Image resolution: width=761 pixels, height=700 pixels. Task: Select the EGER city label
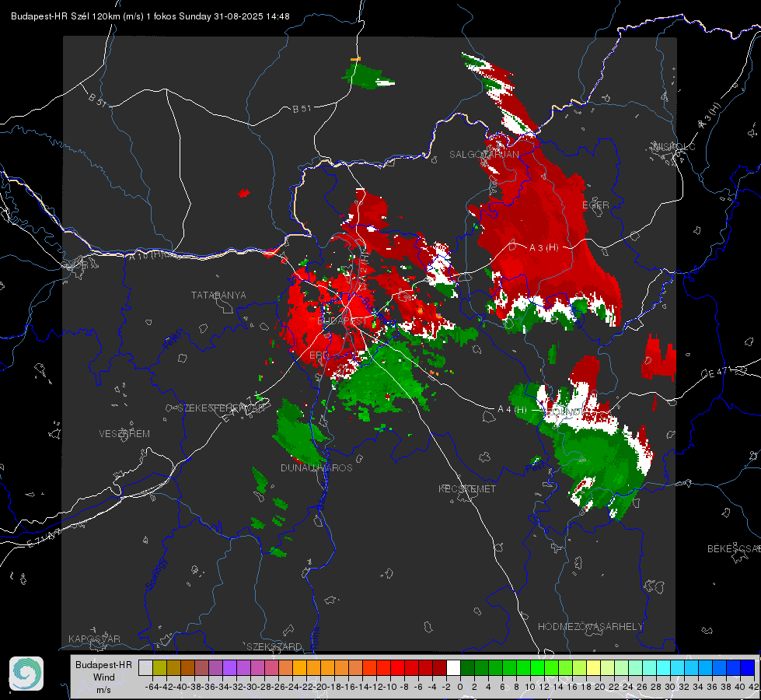tap(595, 205)
